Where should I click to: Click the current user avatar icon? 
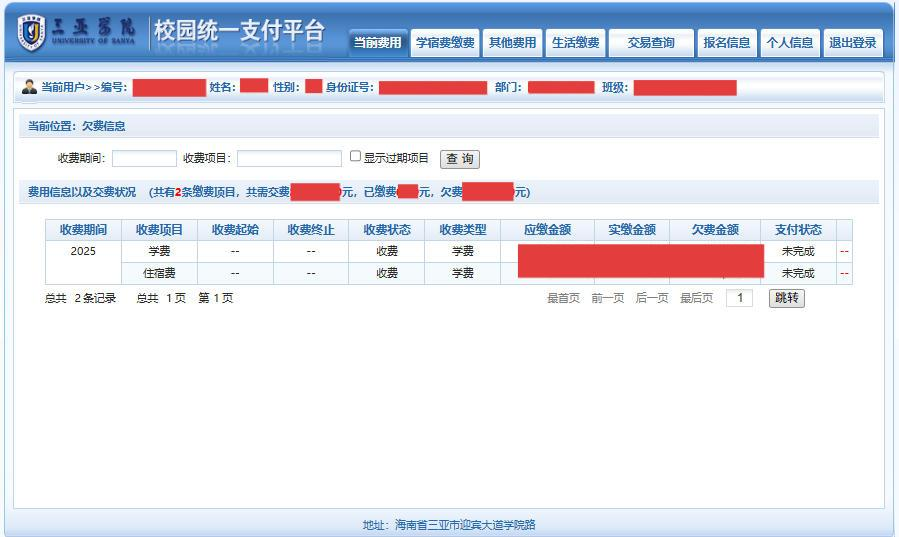(29, 87)
